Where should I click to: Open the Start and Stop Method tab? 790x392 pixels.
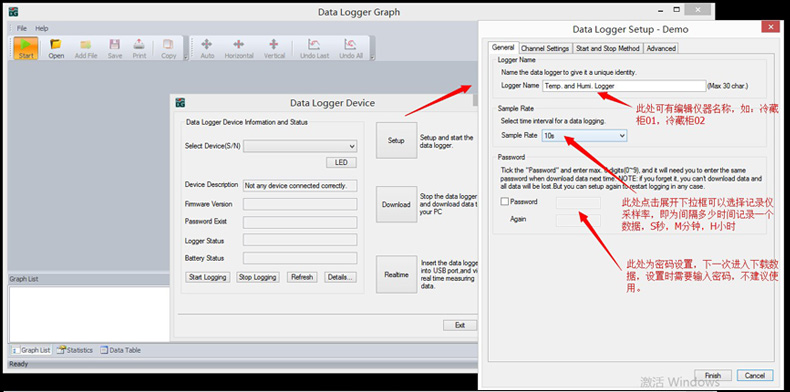tap(608, 48)
